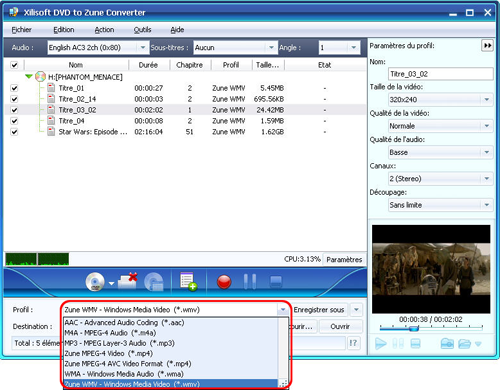Collapse the profile settings panel
This screenshot has width=500, height=390.
click(x=487, y=45)
